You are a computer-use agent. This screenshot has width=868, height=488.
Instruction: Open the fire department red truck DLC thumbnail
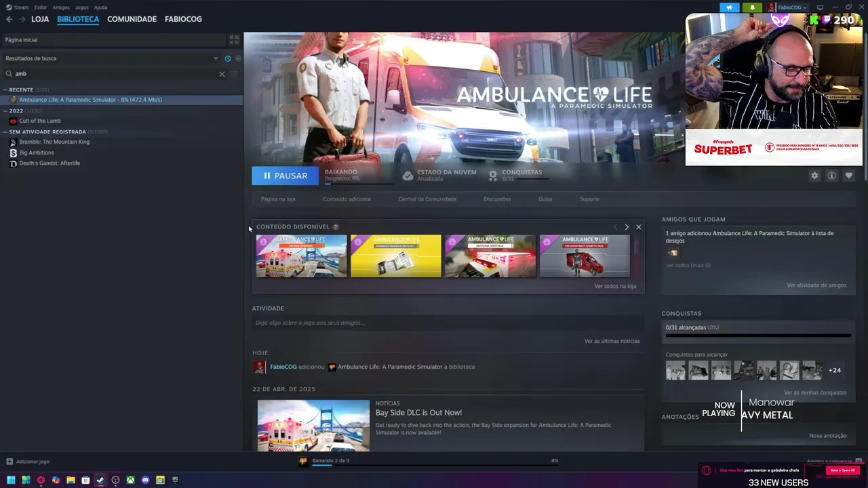pyautogui.click(x=585, y=256)
